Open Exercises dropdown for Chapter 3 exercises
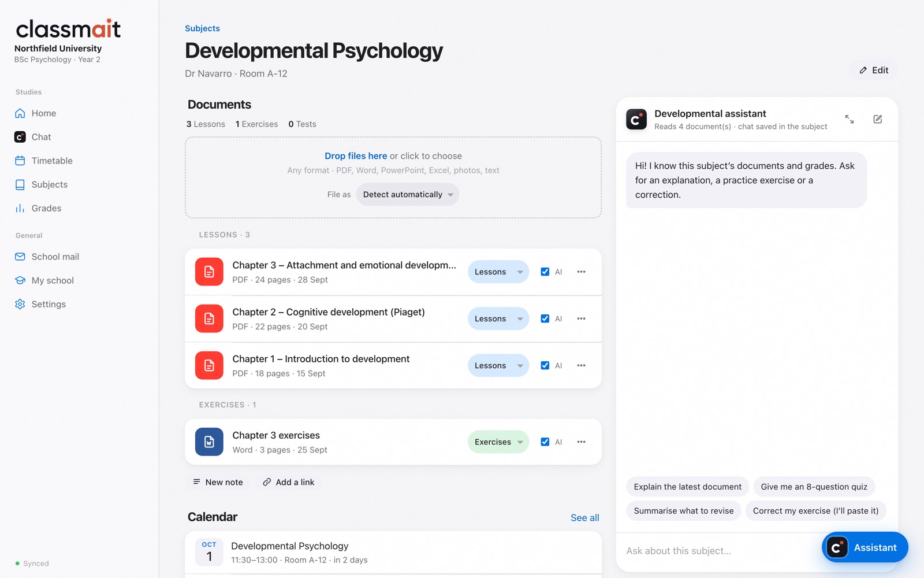Image resolution: width=924 pixels, height=578 pixels. click(498, 442)
